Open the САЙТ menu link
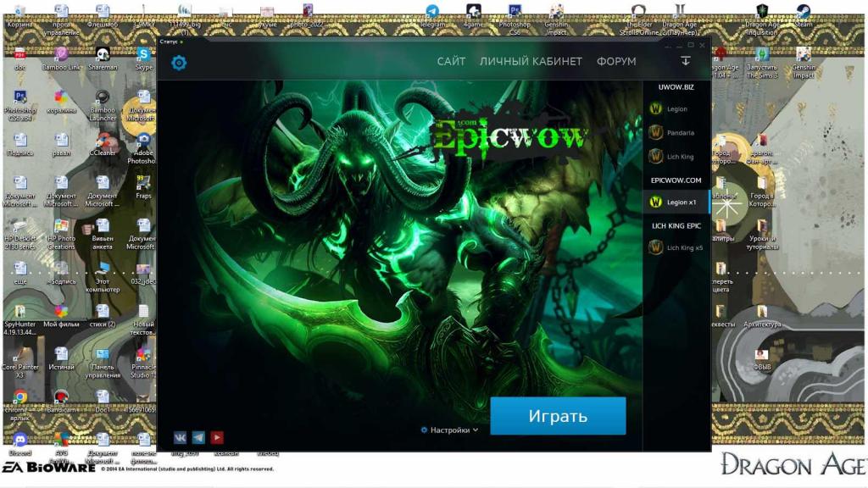This screenshot has width=868, height=488. pos(451,62)
